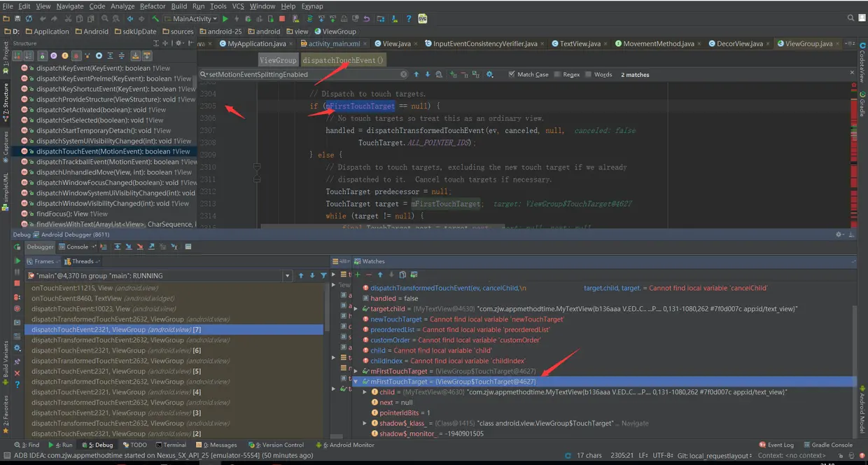
Task: Open Help via the question mark toolbar icon
Action: [408, 18]
